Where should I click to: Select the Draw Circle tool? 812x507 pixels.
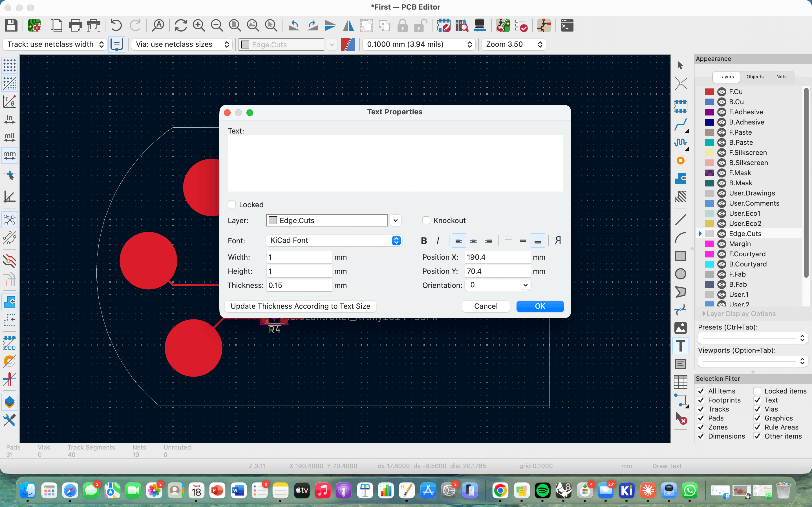click(x=680, y=274)
